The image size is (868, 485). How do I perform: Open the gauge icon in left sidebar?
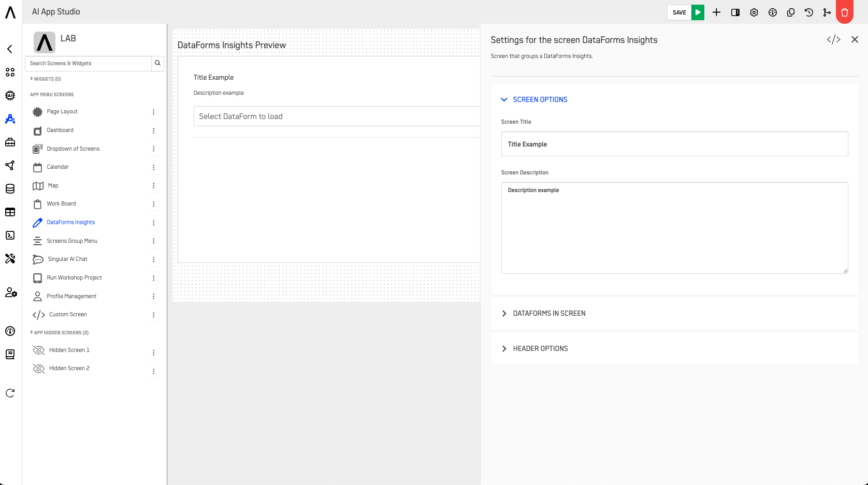10,331
